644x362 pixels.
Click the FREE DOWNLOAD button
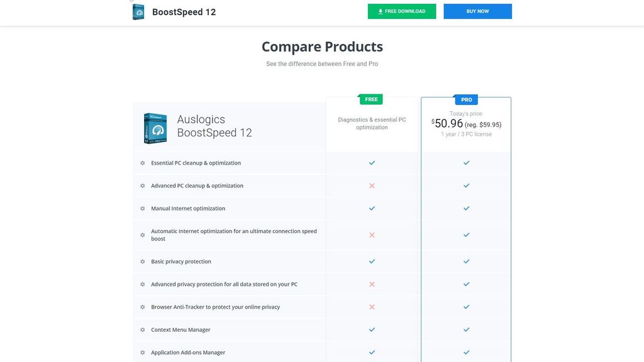tap(402, 11)
